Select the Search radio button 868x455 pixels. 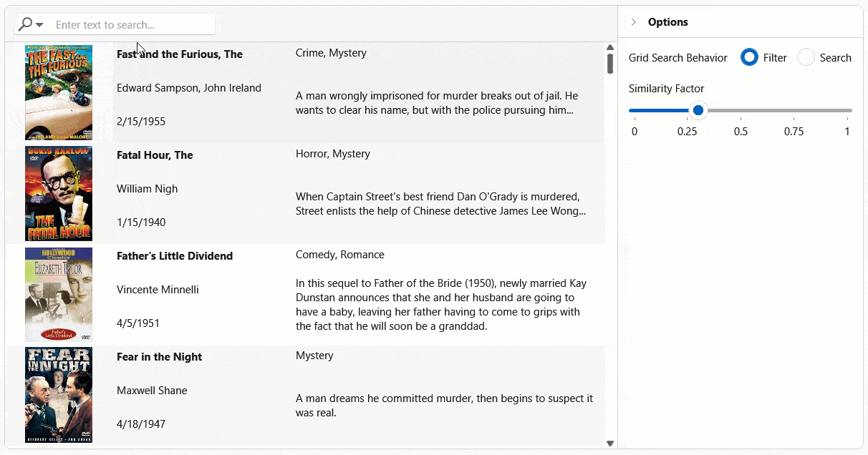(x=806, y=57)
